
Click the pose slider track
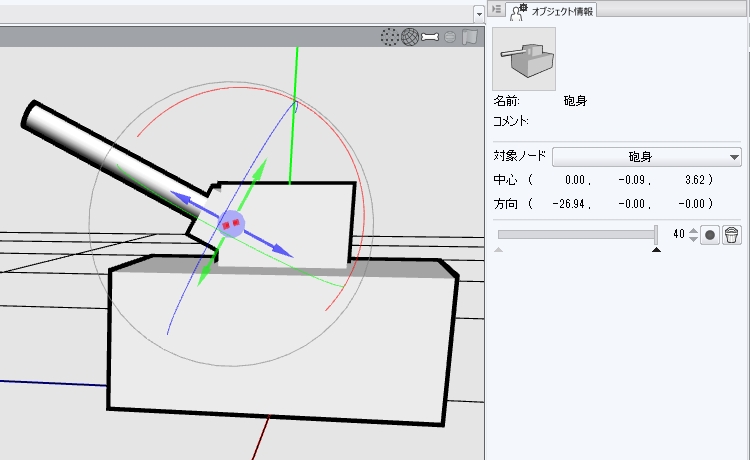(576, 234)
